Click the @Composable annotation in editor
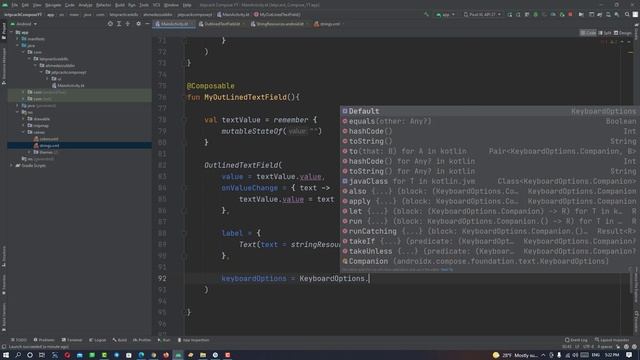The image size is (640, 360). click(211, 86)
